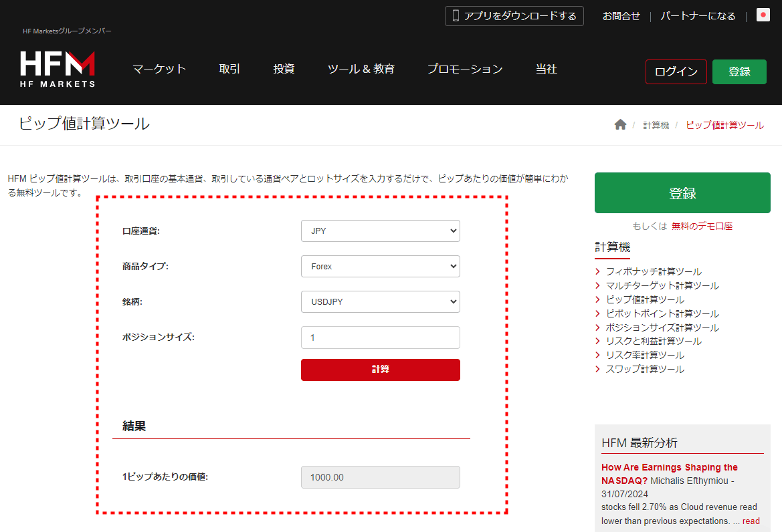Open ピップ値計算ツール in sidebar list
The height and width of the screenshot is (532, 782).
tap(645, 299)
